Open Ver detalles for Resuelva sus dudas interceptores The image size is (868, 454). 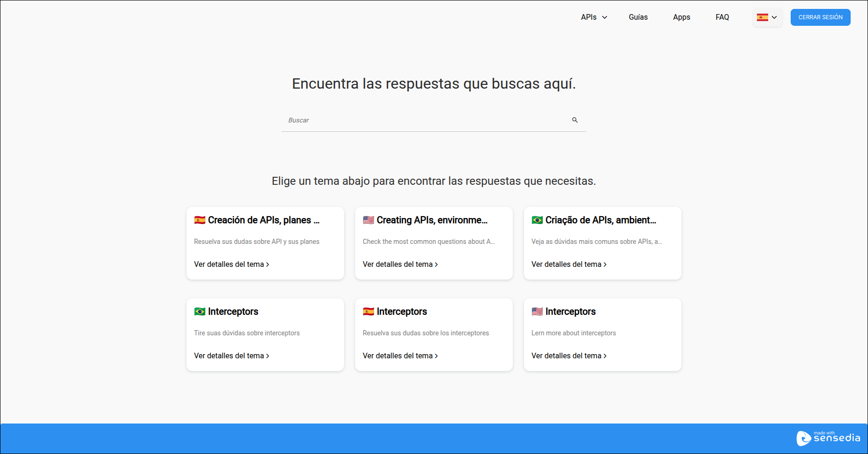400,356
